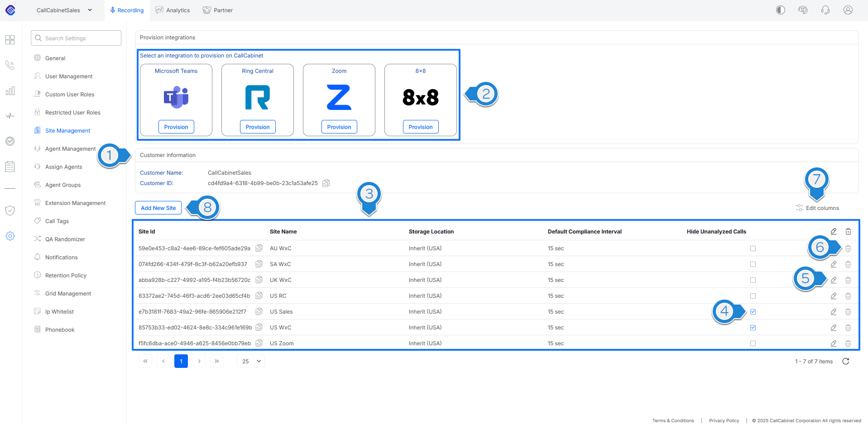Open the CallCabinetSales account dropdown
Viewport: 868px width, 424px height.
click(64, 10)
